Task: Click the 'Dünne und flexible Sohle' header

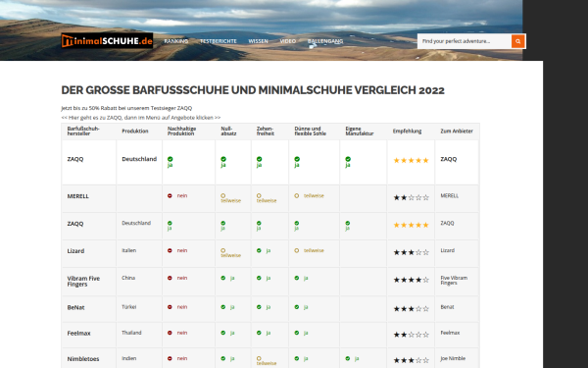Action: (310, 131)
